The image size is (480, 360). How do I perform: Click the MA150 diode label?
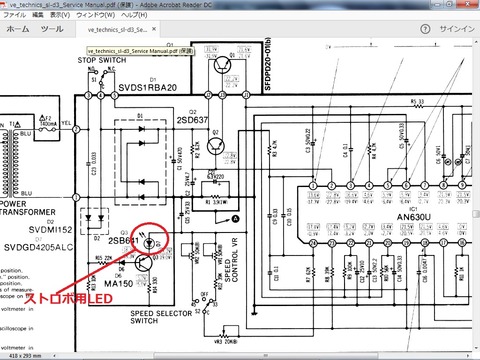[x=119, y=284]
